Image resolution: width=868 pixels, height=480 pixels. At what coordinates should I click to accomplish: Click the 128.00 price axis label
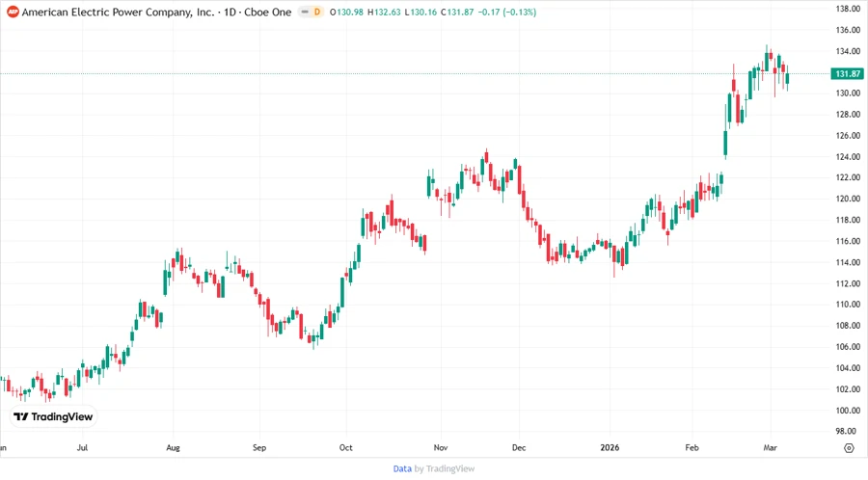click(x=848, y=115)
